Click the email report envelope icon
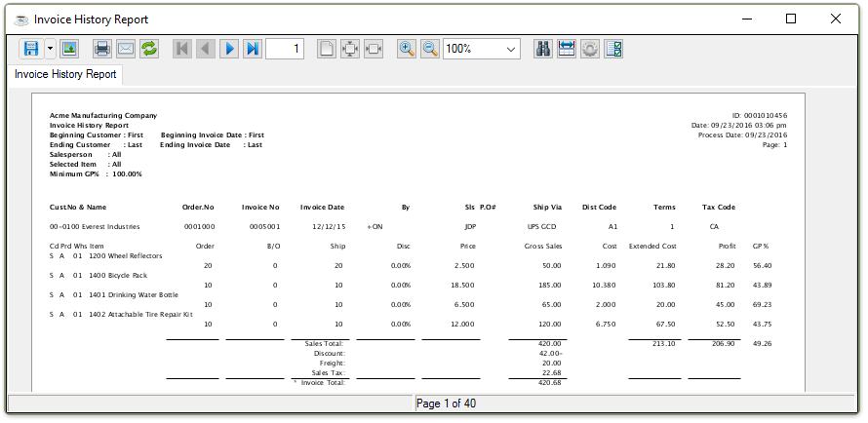This screenshot has width=868, height=423. 126,49
